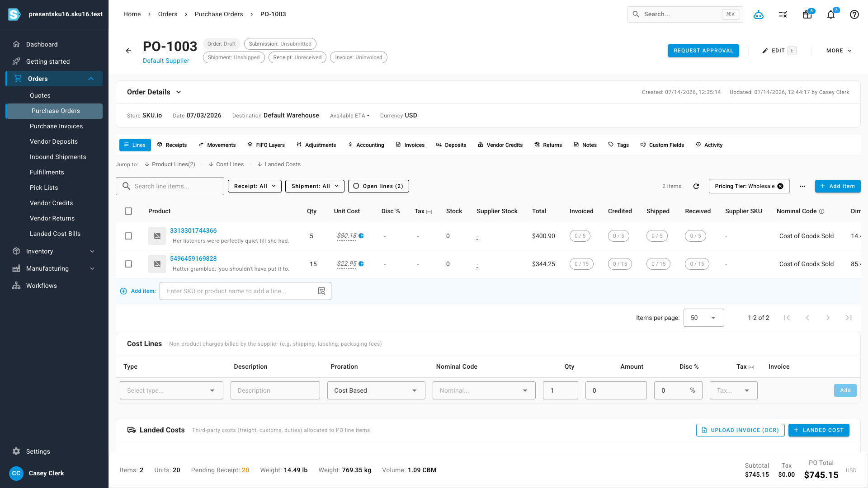The height and width of the screenshot is (488, 868).
Task: Open Getting started in the sidebar
Action: point(54,61)
